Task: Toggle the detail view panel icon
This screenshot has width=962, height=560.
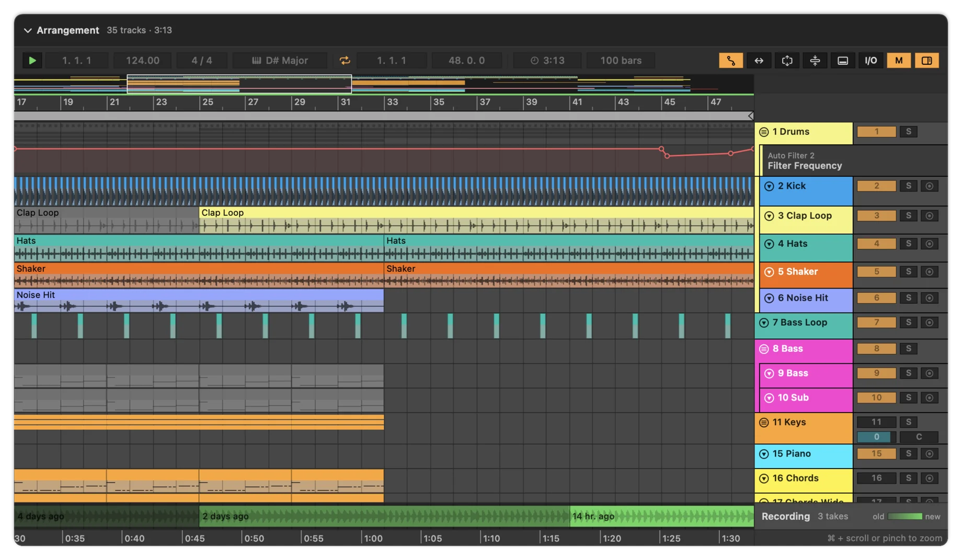Action: (843, 61)
